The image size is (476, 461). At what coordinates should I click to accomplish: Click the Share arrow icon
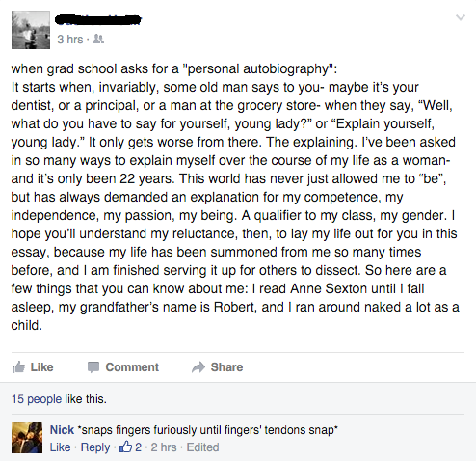[x=198, y=367]
